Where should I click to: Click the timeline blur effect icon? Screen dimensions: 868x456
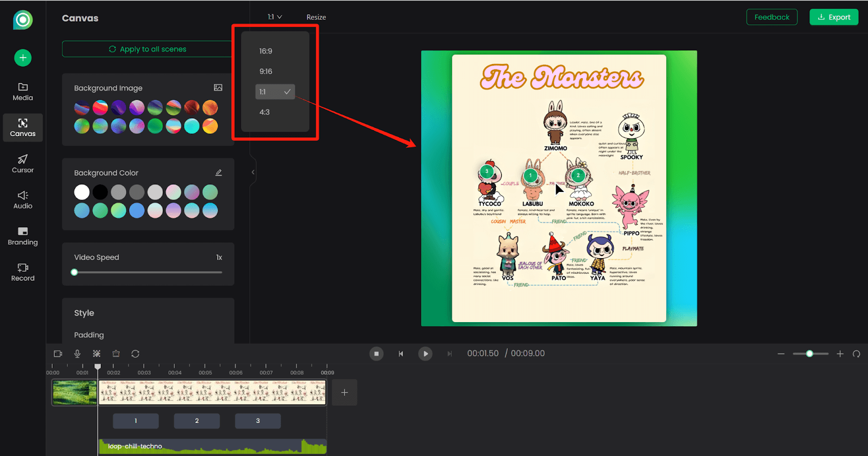point(97,354)
